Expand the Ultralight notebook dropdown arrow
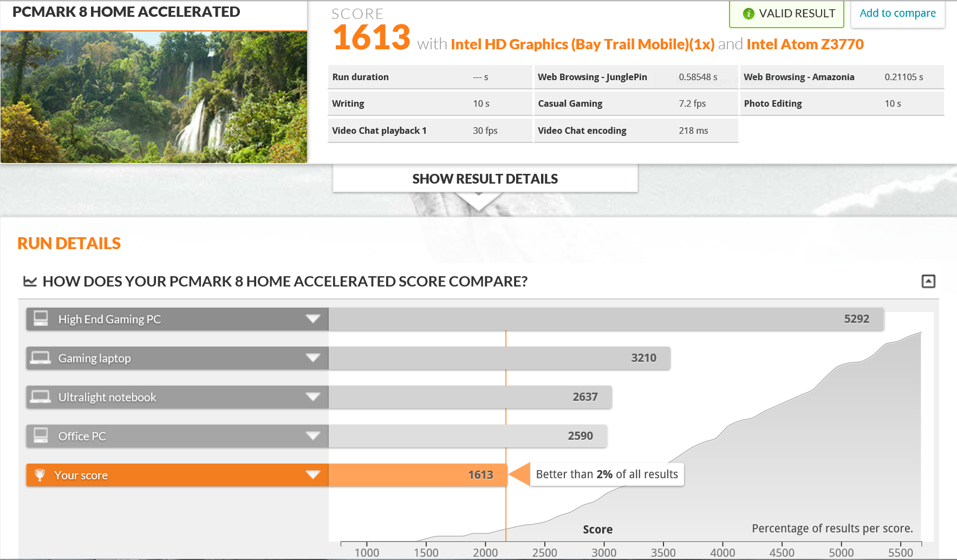Image resolution: width=957 pixels, height=560 pixels. click(x=313, y=396)
